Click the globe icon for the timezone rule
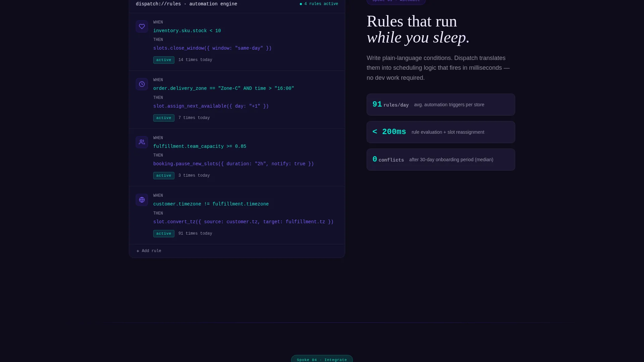 coord(142,200)
